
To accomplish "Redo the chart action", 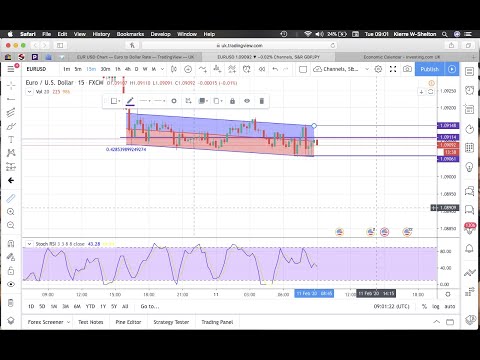I will pyautogui.click(x=285, y=69).
